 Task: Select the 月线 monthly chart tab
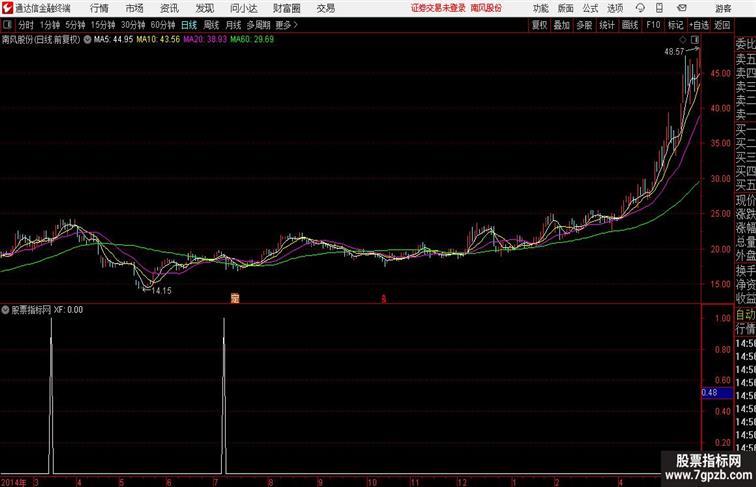click(233, 25)
